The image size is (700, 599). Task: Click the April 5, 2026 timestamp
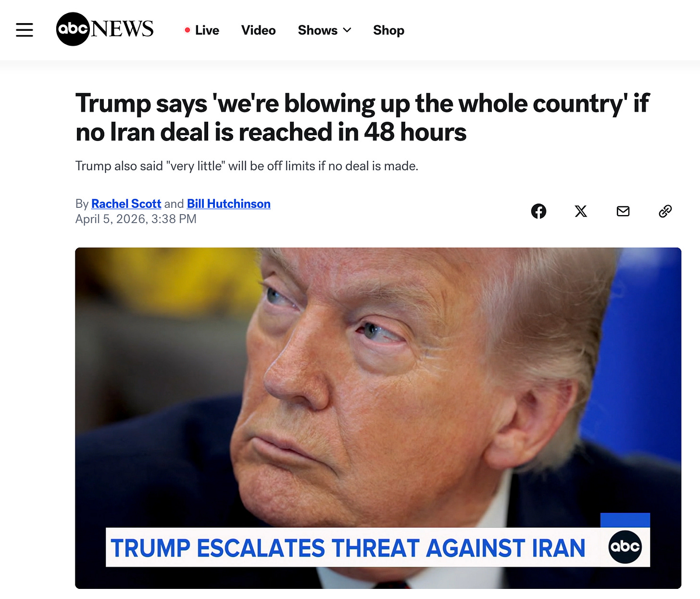(136, 219)
